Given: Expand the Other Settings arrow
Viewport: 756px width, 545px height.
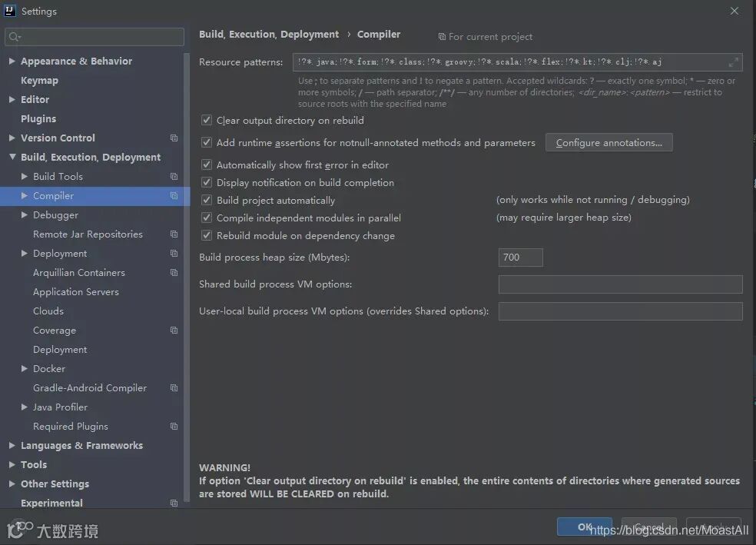Looking at the screenshot, I should pos(12,484).
